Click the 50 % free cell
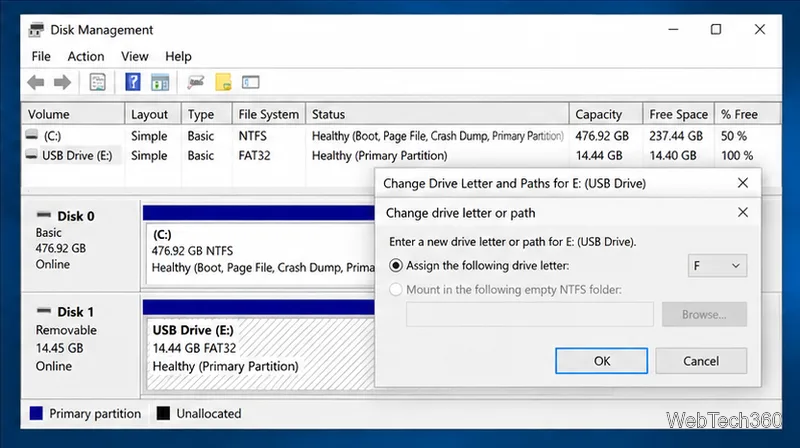 (x=734, y=136)
